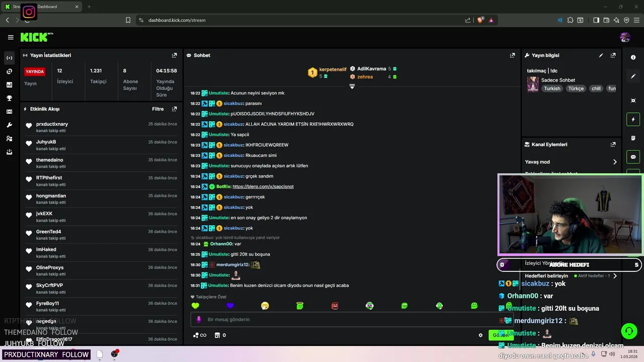
Task: Click the Türkçe tag
Action: (576, 88)
